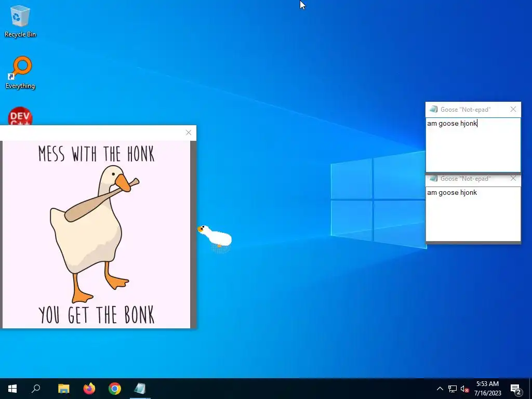Open the clock showing 5:53 AM

pyautogui.click(x=487, y=389)
